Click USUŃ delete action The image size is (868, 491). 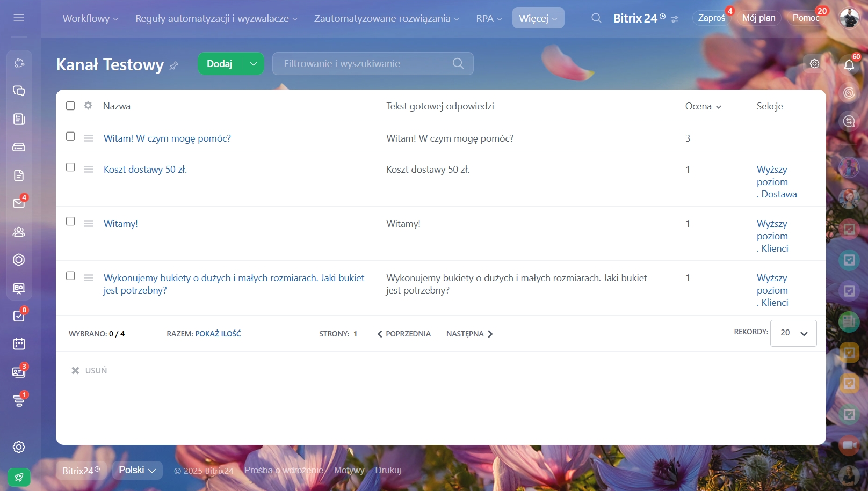[89, 370]
